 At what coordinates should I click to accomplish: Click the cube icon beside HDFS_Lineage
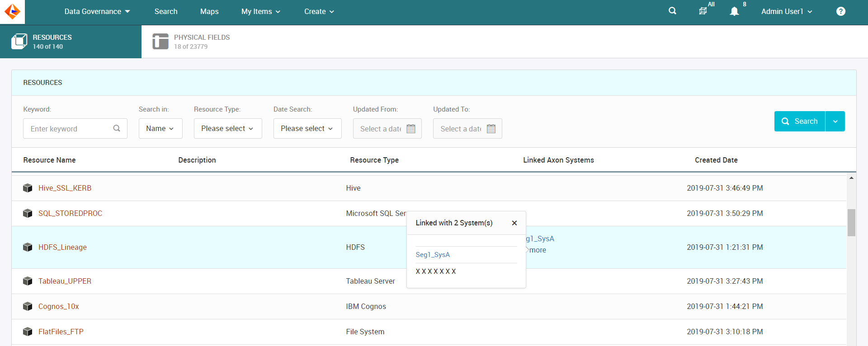(x=28, y=247)
